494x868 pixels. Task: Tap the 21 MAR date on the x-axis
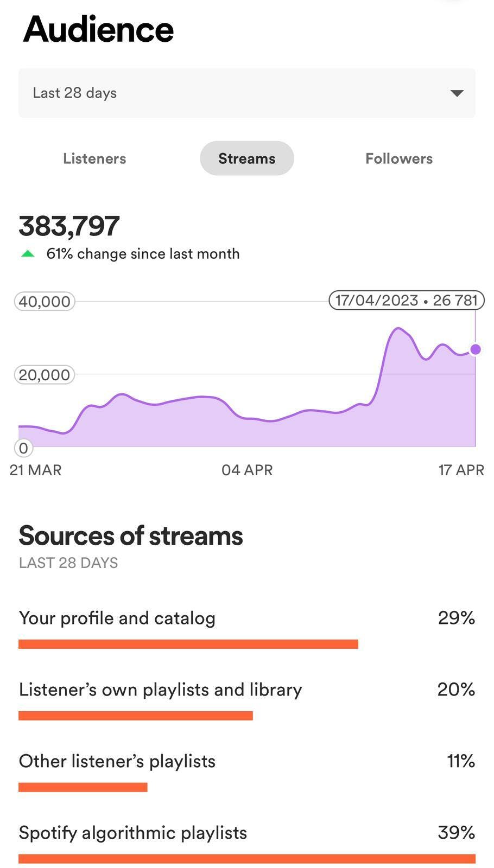click(x=36, y=470)
